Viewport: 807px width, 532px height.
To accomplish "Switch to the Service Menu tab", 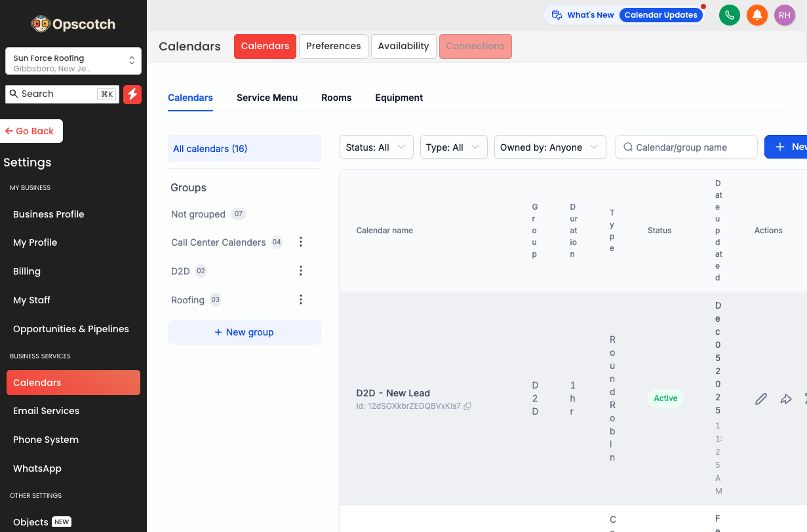I will pyautogui.click(x=267, y=98).
